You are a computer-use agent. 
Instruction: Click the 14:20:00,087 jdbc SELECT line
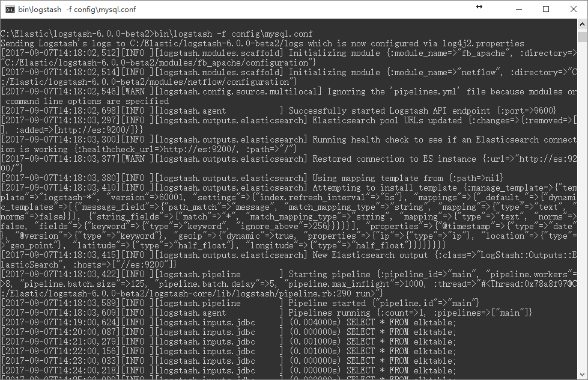228,332
